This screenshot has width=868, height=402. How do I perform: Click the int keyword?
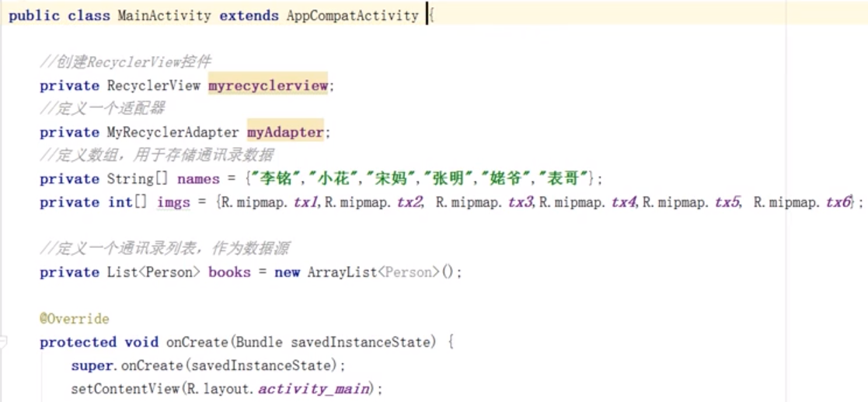120,202
